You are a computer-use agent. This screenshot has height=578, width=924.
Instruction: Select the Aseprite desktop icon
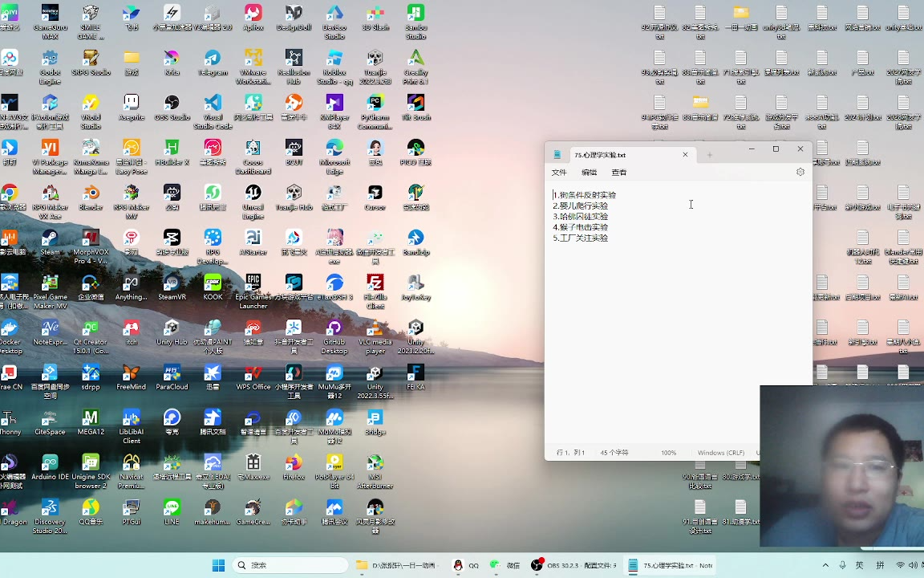pos(132,108)
